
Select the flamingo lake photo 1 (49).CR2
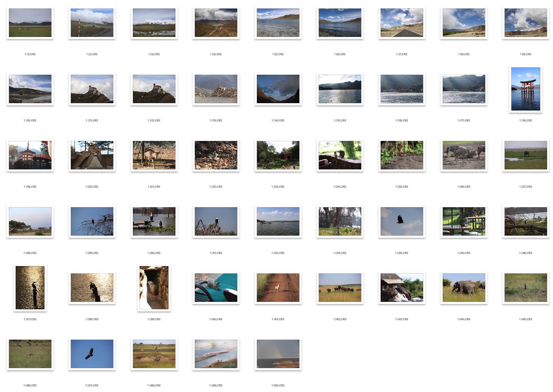[216, 353]
